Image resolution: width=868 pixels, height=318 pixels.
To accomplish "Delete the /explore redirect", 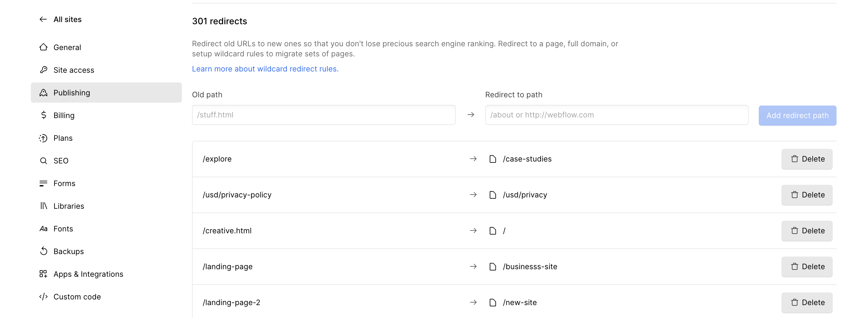I will (x=807, y=159).
